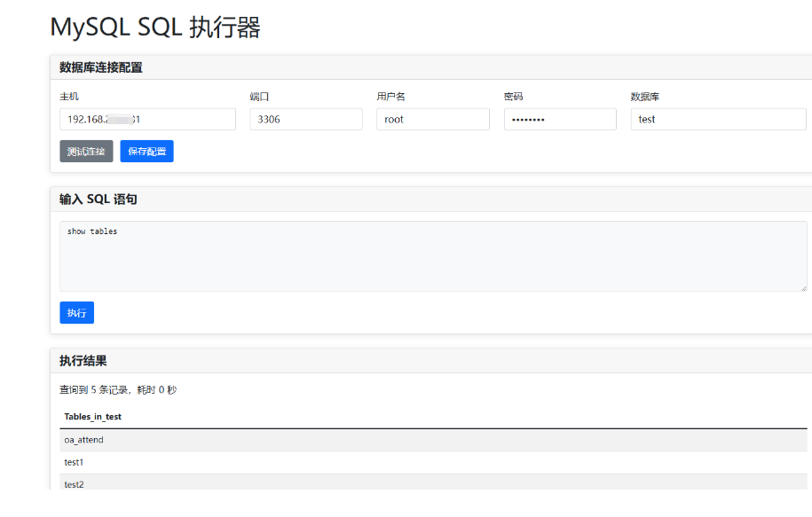The height and width of the screenshot is (517, 812).
Task: Click the 保存配置 button
Action: point(146,151)
